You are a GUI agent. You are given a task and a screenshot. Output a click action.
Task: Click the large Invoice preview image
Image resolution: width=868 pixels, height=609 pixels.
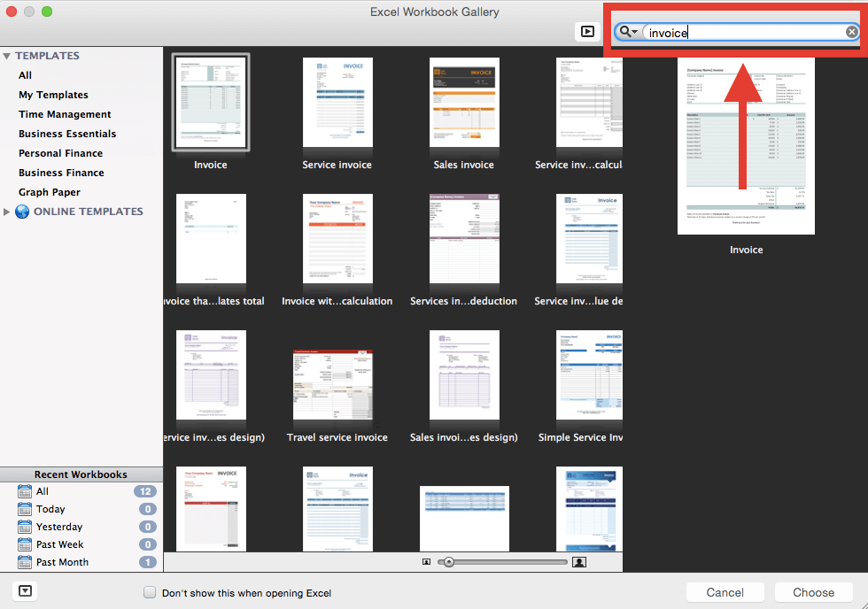point(746,146)
